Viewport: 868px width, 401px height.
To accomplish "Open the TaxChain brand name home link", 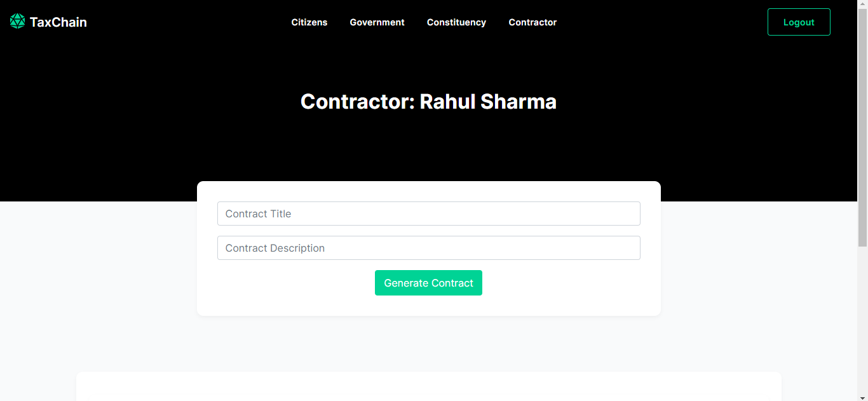I will 58,22.
